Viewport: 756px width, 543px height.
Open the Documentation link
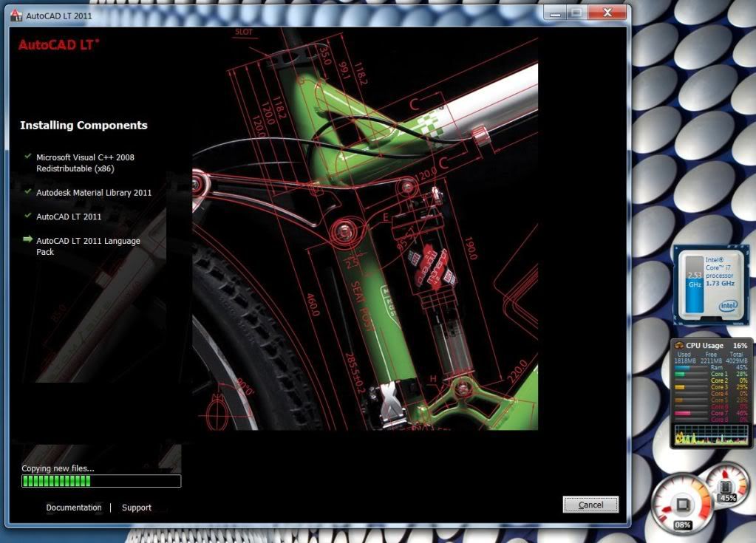pos(74,508)
